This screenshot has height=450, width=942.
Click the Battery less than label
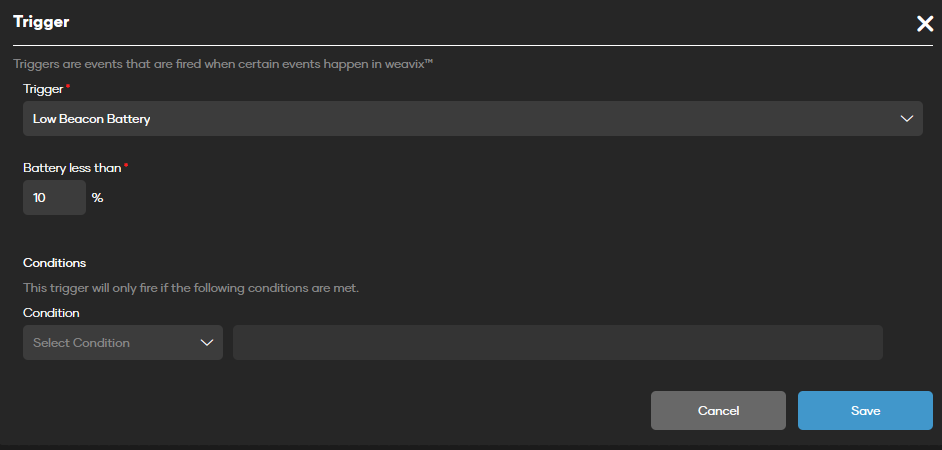pyautogui.click(x=72, y=168)
